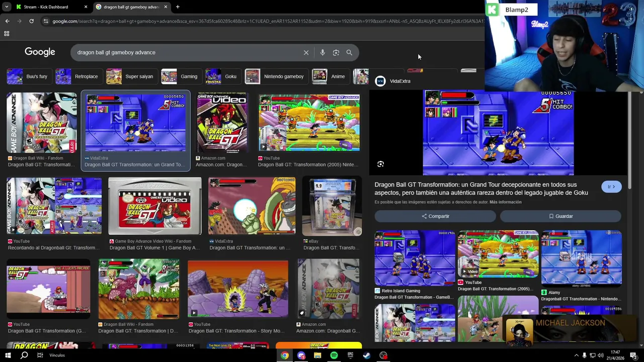This screenshot has width=644, height=362.
Task: Open YouTube Transformation (2005) video thumbnail
Action: (309, 122)
